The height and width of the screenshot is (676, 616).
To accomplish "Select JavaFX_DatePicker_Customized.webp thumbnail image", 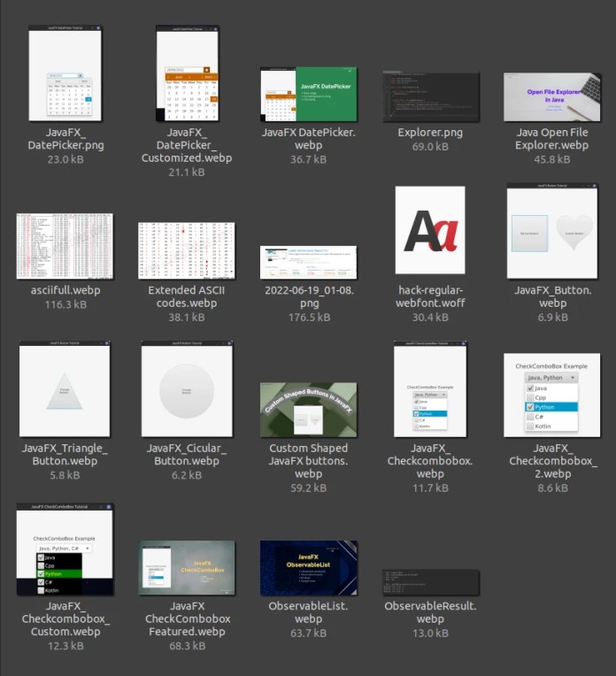I will click(x=188, y=73).
